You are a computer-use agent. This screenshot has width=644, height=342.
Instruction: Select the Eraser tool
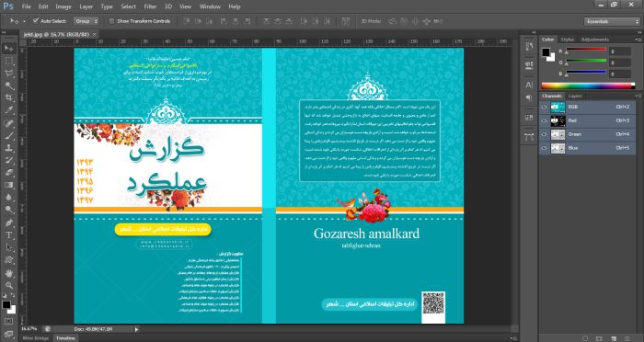(x=9, y=173)
